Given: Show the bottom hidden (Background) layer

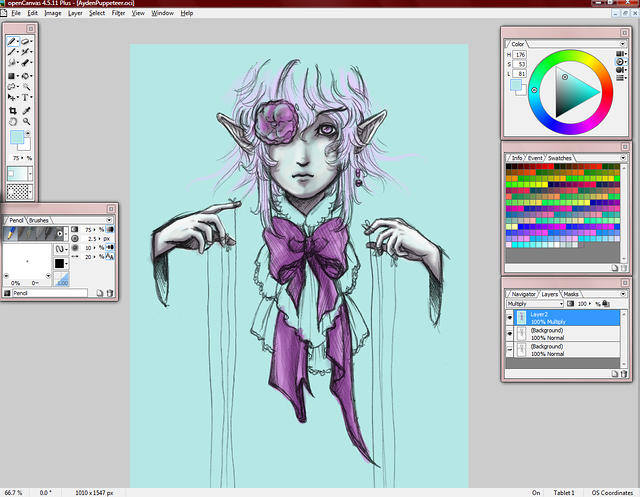Looking at the screenshot, I should (x=510, y=350).
